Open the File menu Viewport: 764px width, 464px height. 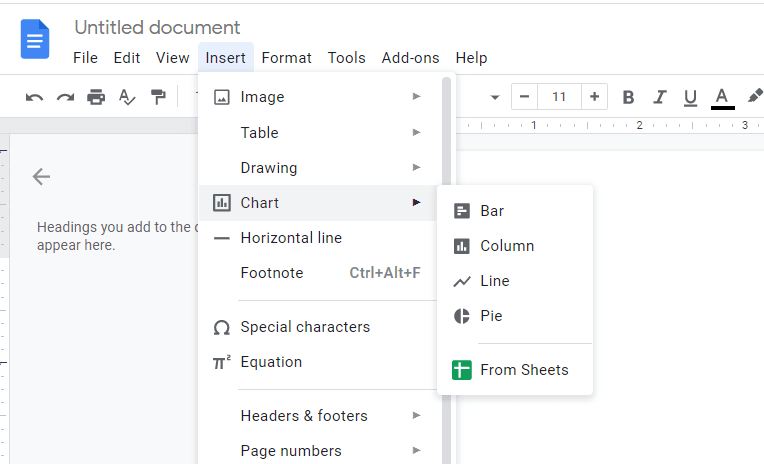(85, 58)
